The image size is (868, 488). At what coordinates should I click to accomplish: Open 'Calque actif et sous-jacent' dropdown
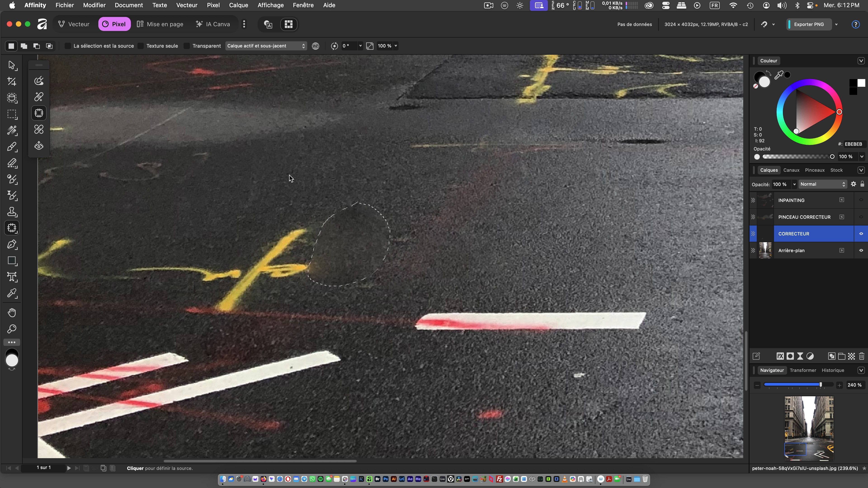[x=266, y=46]
